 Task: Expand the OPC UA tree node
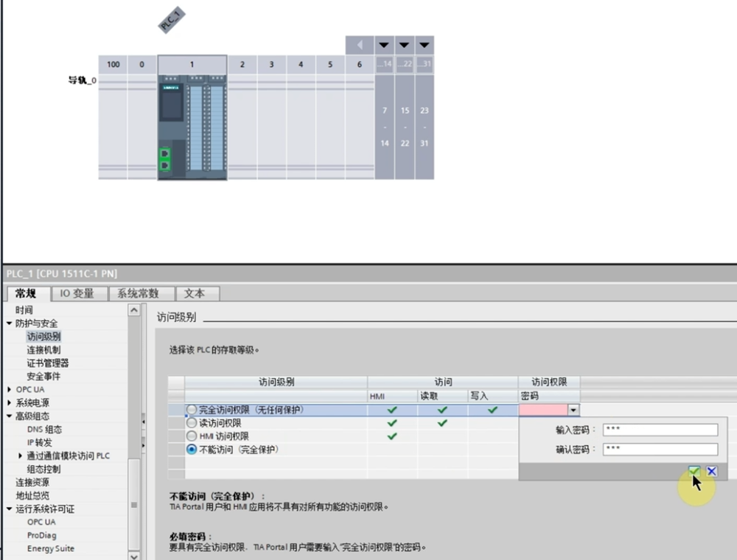(x=10, y=389)
